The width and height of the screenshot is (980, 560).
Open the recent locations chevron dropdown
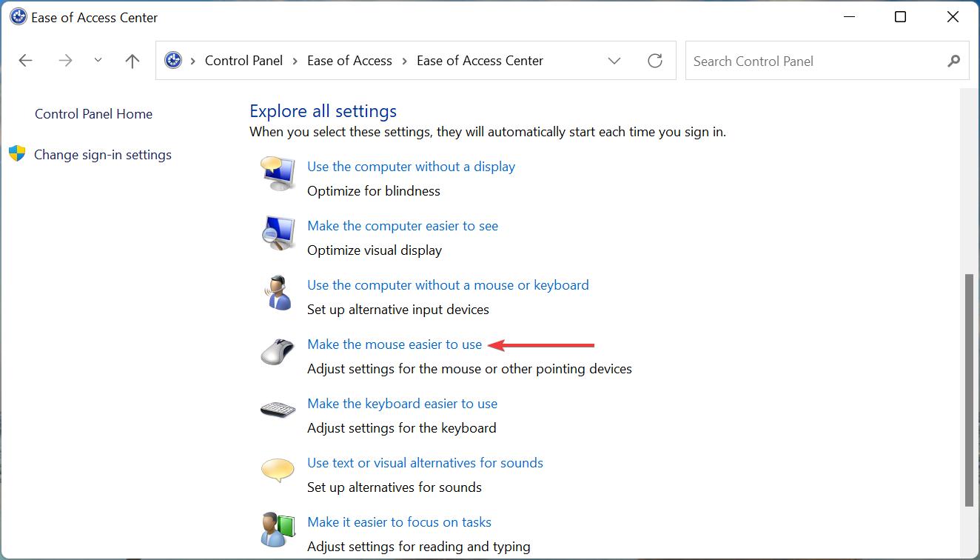98,60
